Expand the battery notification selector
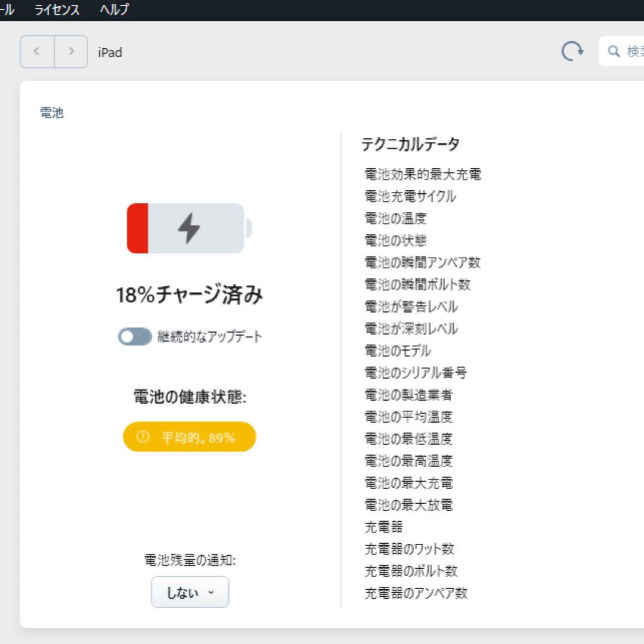Image resolution: width=644 pixels, height=644 pixels. (x=190, y=592)
